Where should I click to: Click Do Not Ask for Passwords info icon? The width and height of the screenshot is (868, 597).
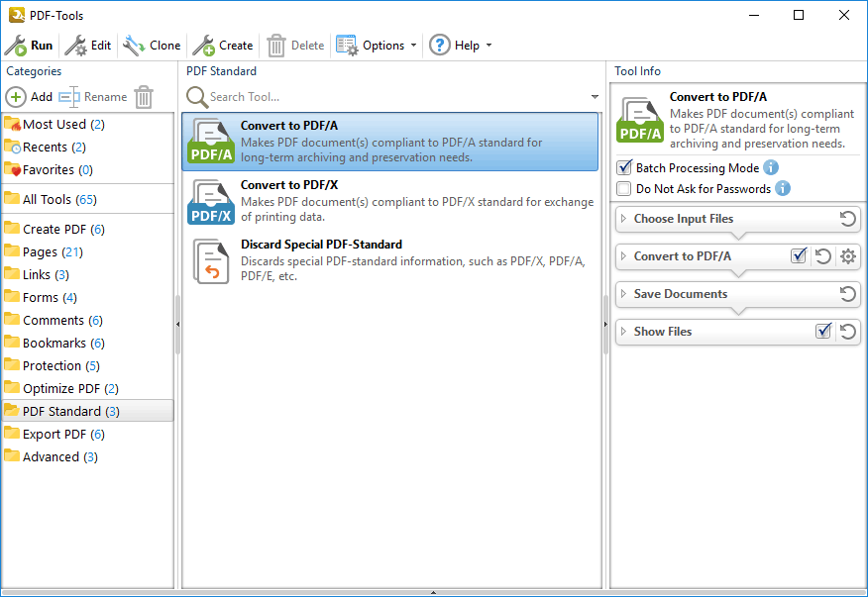tap(782, 188)
